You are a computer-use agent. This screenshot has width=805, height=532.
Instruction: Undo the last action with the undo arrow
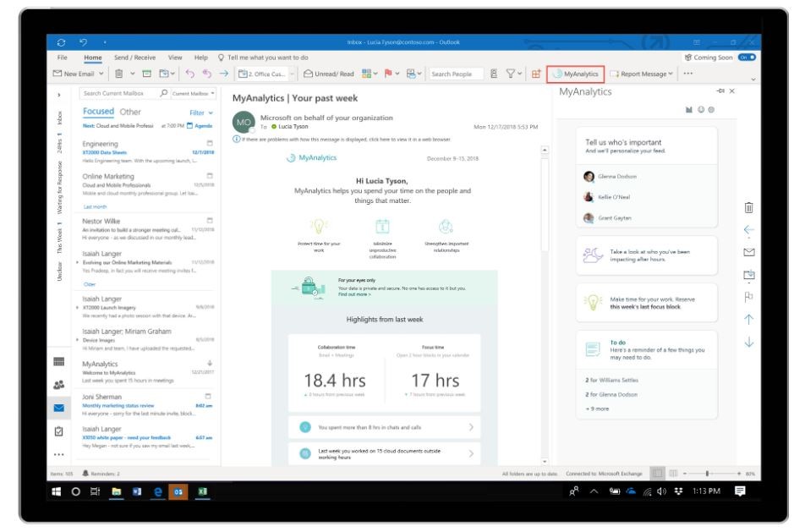click(x=189, y=74)
